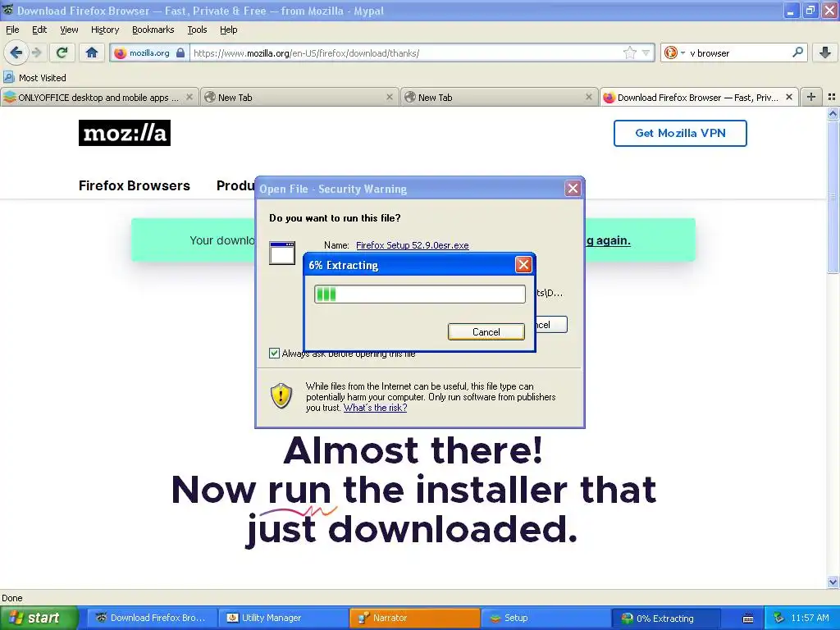Open the Firefox Browsers navigation item
Screen dimensions: 840x630
point(134,185)
